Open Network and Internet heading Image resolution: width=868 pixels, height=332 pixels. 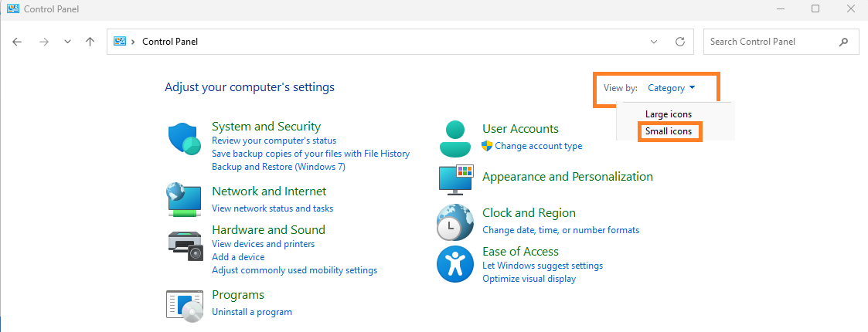pyautogui.click(x=269, y=191)
